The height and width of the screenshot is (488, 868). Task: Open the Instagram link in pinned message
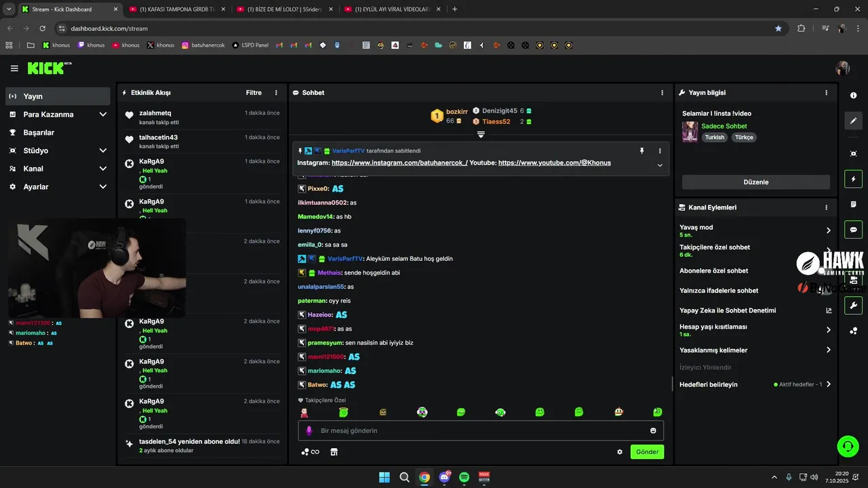[x=399, y=163]
